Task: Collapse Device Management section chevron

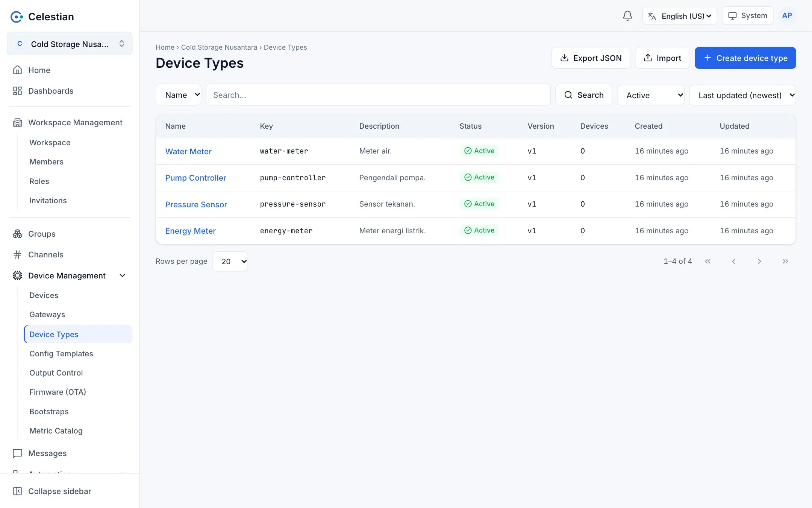Action: pos(122,275)
